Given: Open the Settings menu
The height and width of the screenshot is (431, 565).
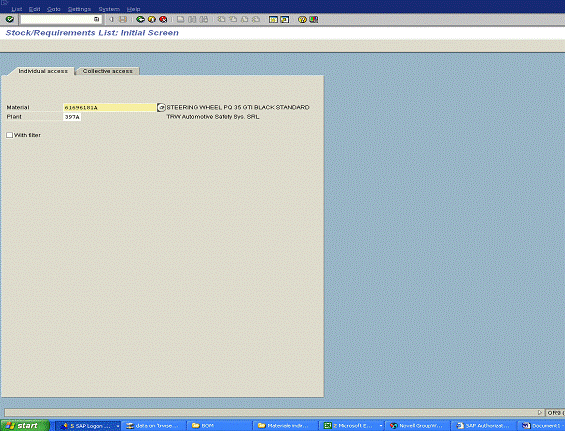Looking at the screenshot, I should (79, 9).
